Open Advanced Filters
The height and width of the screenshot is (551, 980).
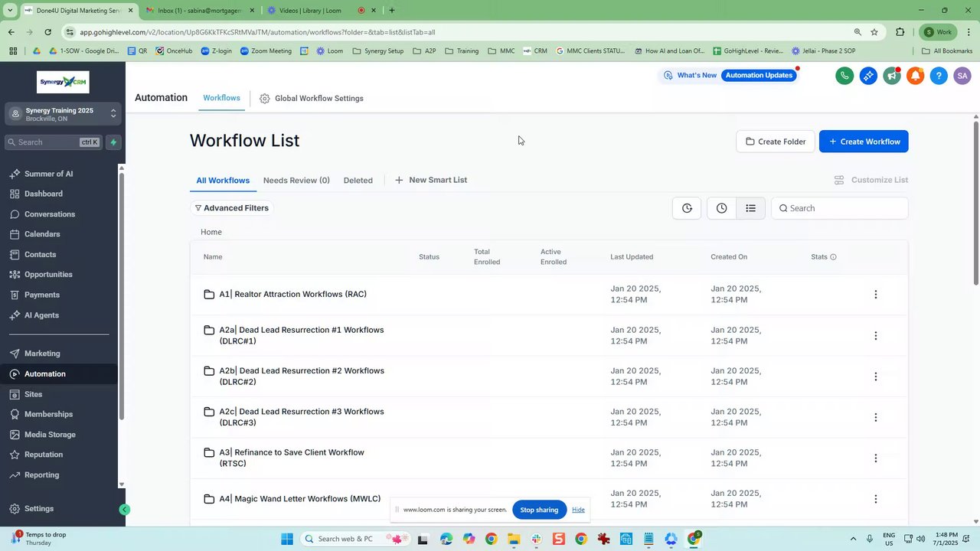(231, 208)
